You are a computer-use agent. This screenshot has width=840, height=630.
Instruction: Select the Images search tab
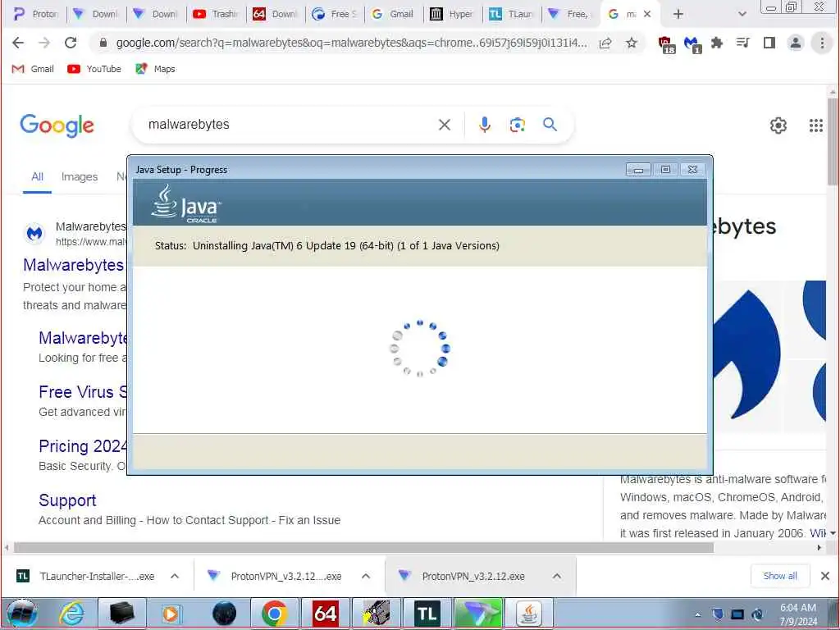(x=80, y=177)
